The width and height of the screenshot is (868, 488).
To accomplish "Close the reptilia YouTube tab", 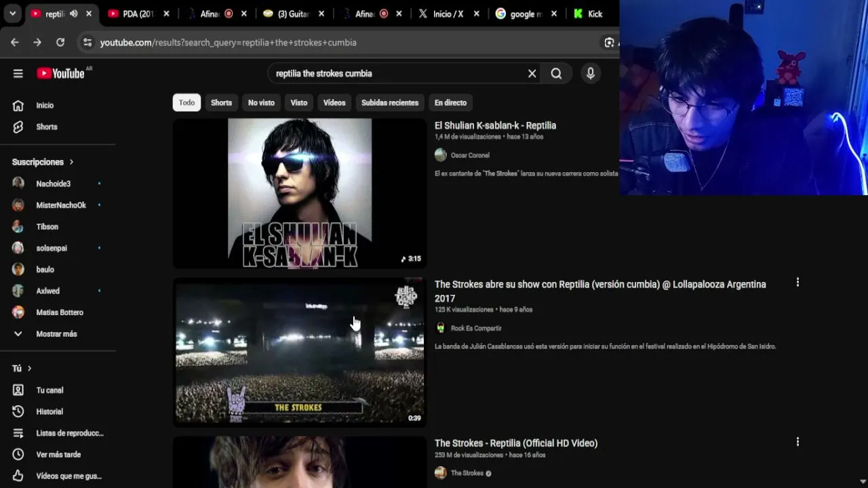I will [89, 14].
